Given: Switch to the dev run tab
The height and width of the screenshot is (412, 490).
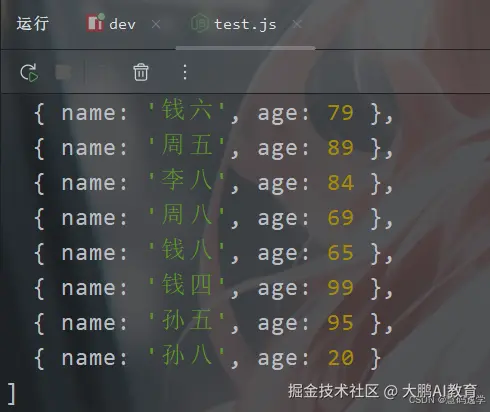Looking at the screenshot, I should [x=122, y=24].
